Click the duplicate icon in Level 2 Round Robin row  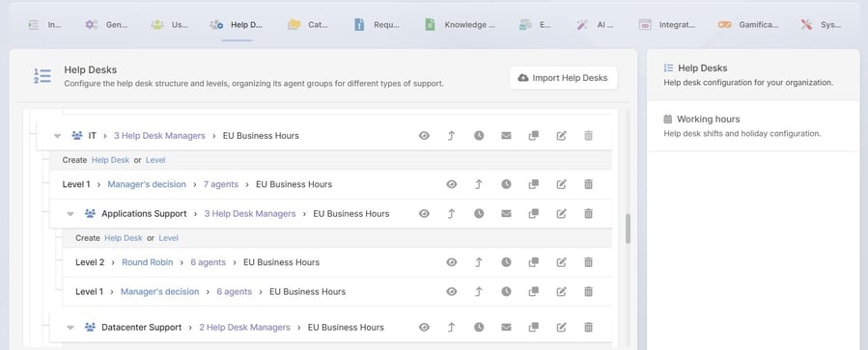pos(534,262)
